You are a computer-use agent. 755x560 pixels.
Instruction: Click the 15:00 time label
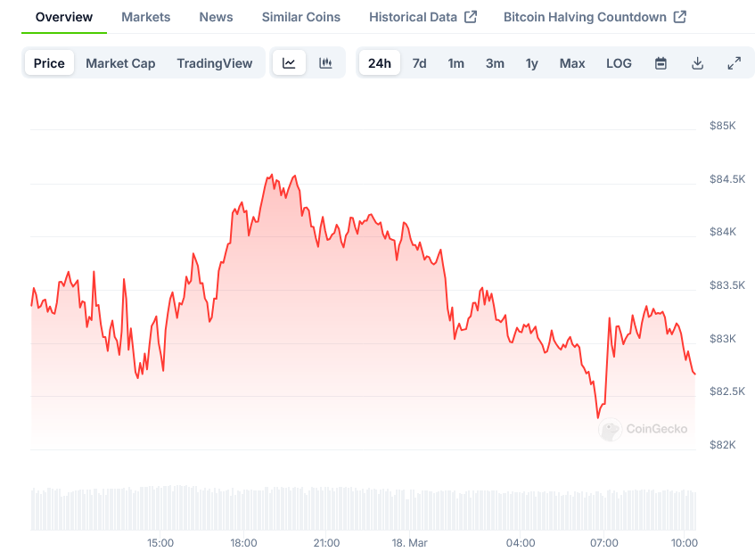[160, 543]
